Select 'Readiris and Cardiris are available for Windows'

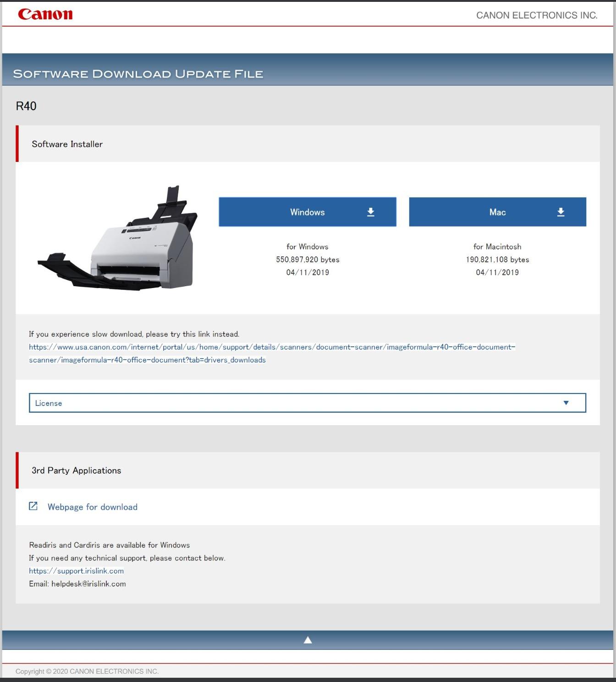(x=110, y=545)
